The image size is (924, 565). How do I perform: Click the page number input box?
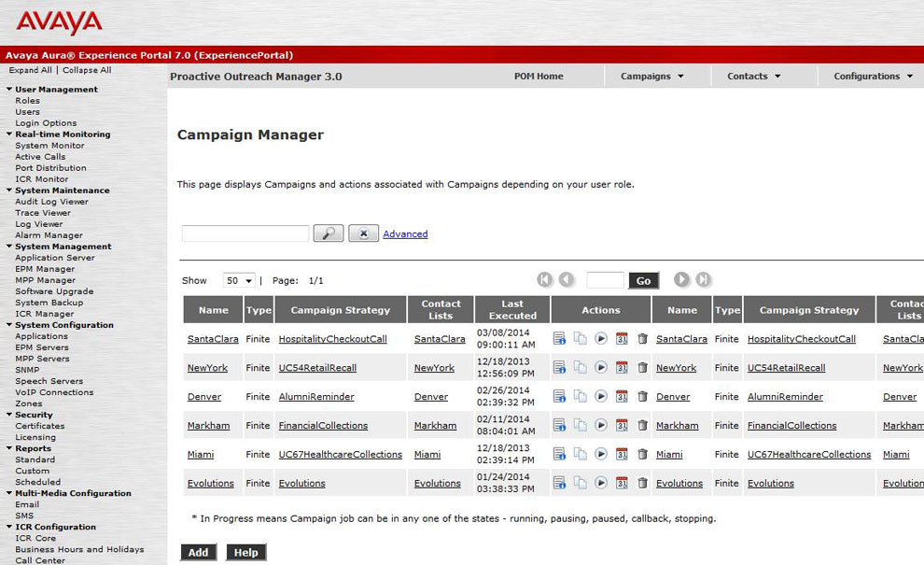tap(605, 280)
